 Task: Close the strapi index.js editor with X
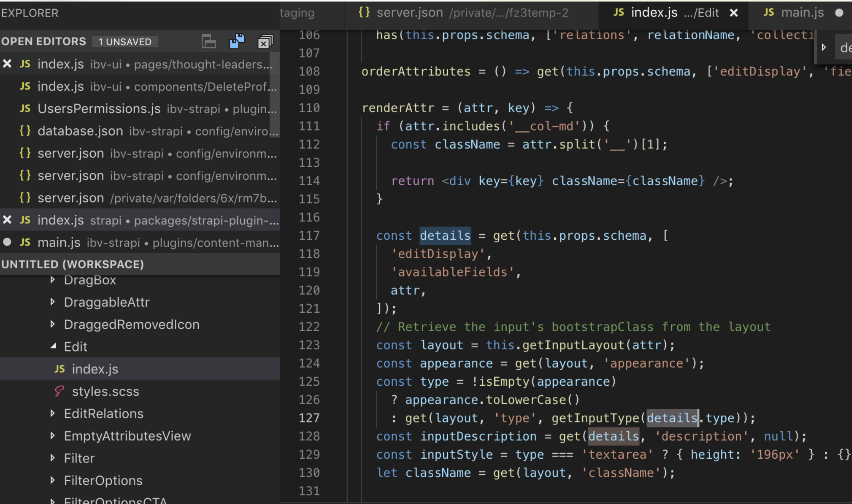coord(7,220)
